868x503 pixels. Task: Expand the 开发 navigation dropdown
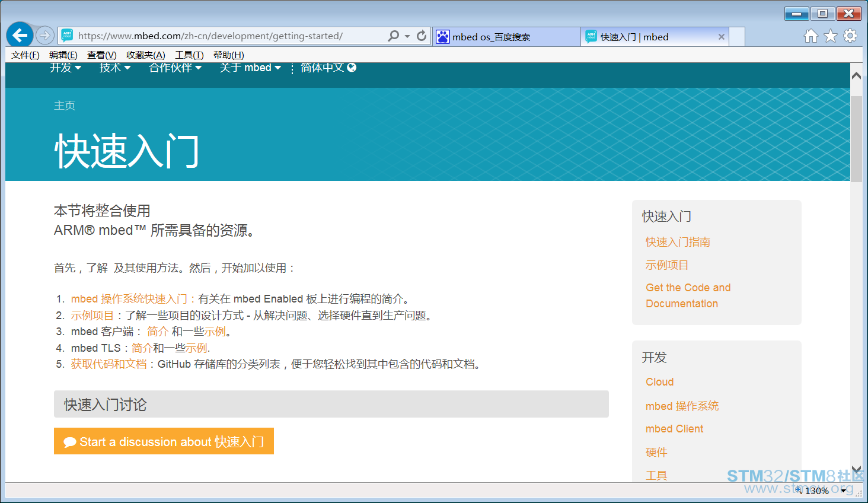pyautogui.click(x=65, y=68)
